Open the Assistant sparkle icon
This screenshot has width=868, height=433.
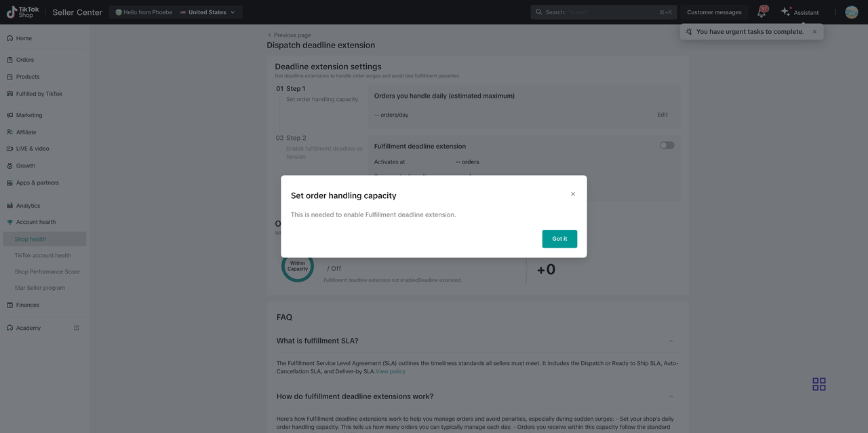point(786,12)
